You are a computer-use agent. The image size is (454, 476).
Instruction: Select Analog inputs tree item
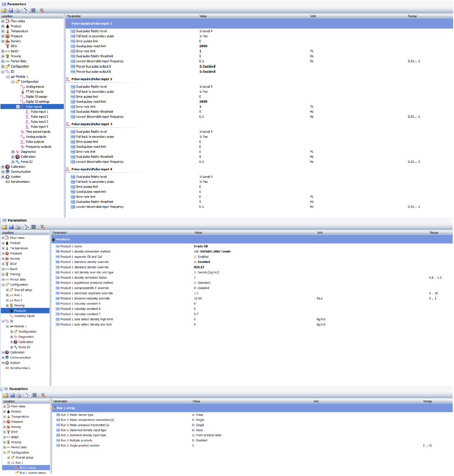pos(34,87)
